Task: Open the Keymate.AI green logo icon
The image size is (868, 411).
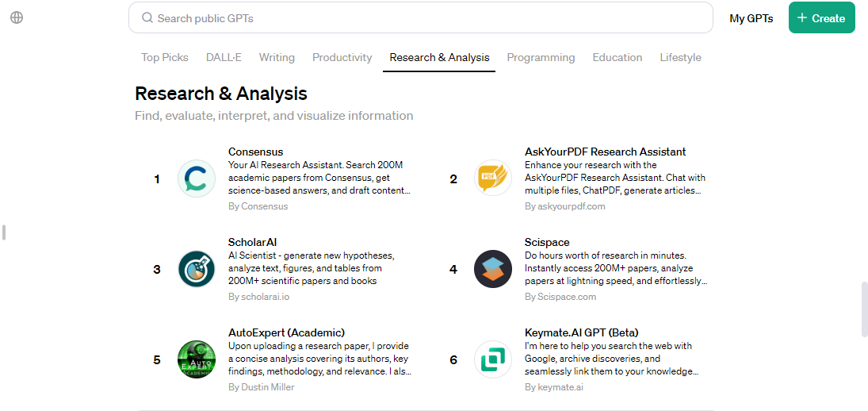Action: coord(492,359)
